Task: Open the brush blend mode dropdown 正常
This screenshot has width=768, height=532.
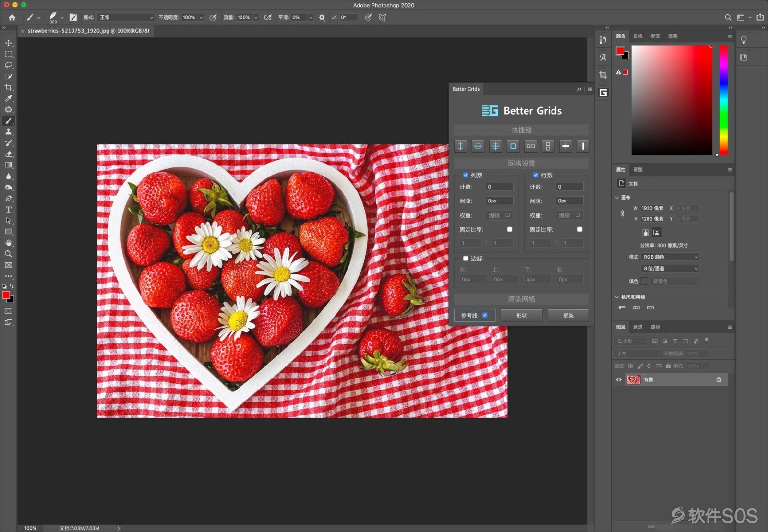Action: 126,17
